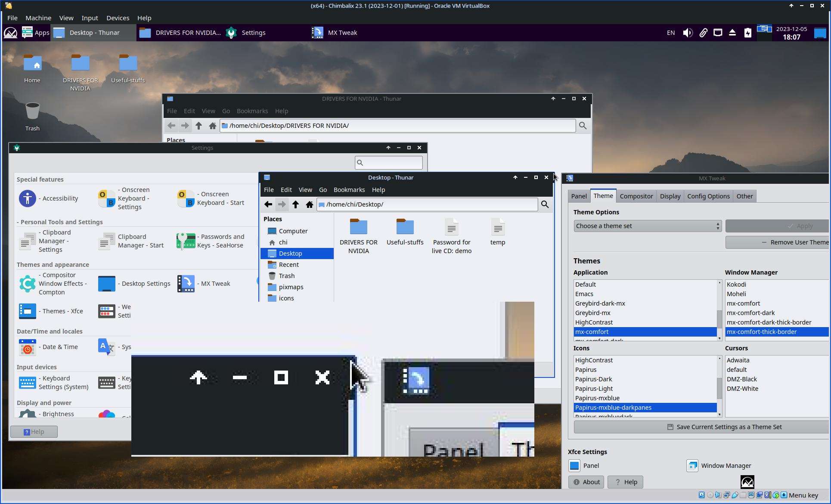This screenshot has height=504, width=831.
Task: Open Accessibility settings icon
Action: tap(28, 198)
